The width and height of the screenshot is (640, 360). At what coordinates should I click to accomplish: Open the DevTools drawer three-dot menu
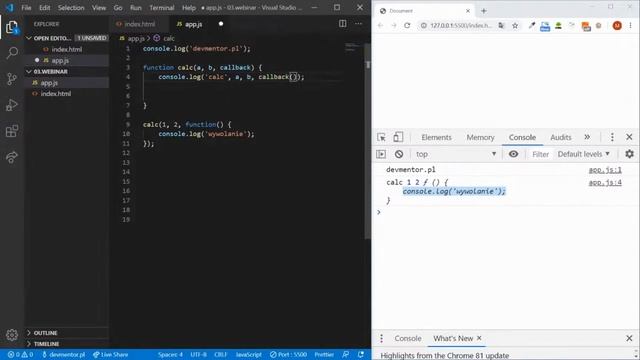381,338
